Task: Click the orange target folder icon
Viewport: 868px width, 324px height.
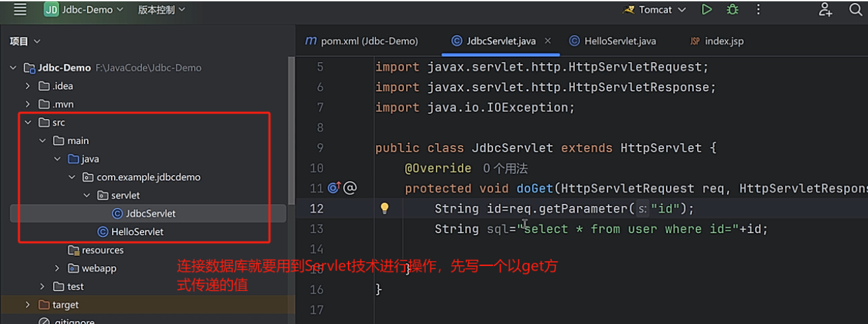Action: 44,305
